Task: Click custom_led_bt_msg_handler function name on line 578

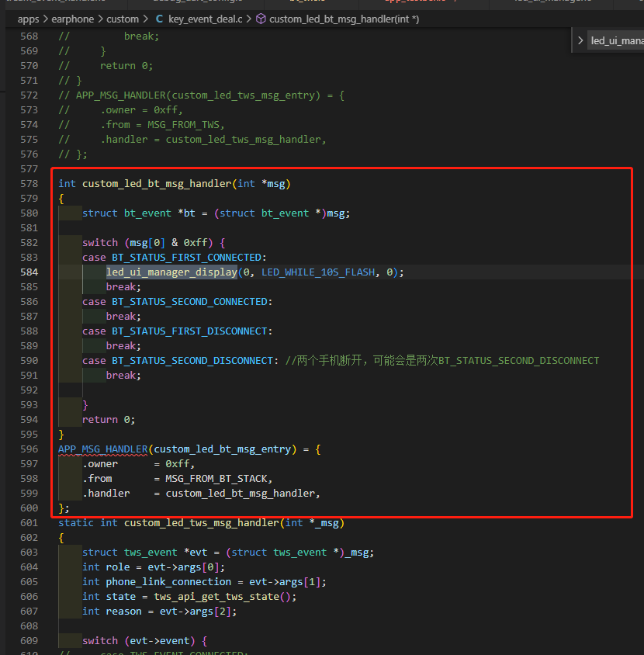Action: 157,184
